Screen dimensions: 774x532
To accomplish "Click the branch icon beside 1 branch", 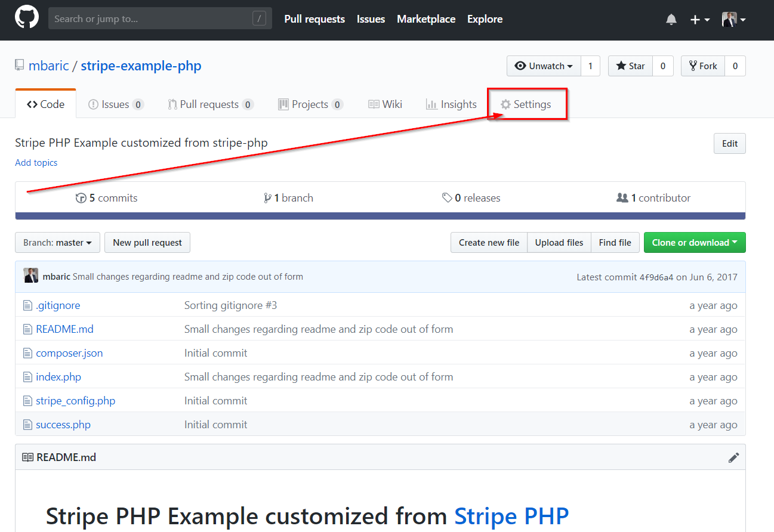I will tap(267, 198).
